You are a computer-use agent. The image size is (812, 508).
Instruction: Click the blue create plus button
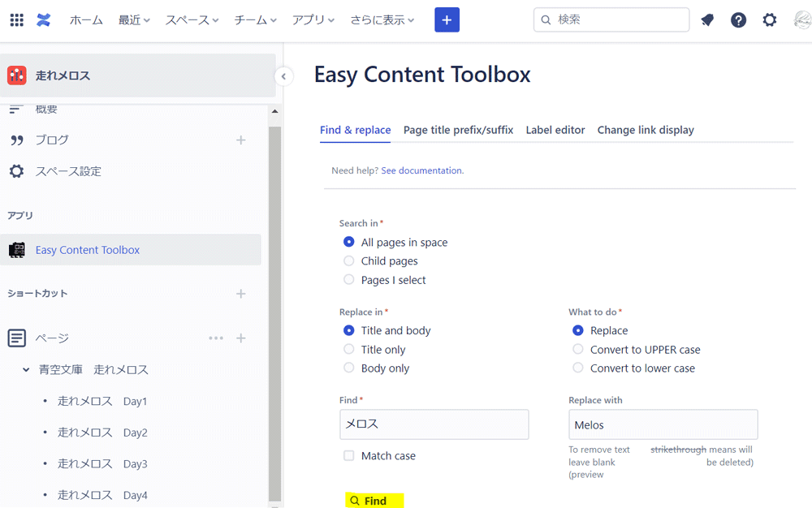(447, 20)
